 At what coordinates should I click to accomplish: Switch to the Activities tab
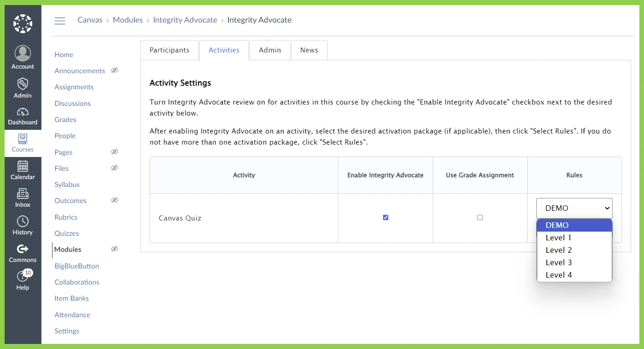pyautogui.click(x=224, y=50)
